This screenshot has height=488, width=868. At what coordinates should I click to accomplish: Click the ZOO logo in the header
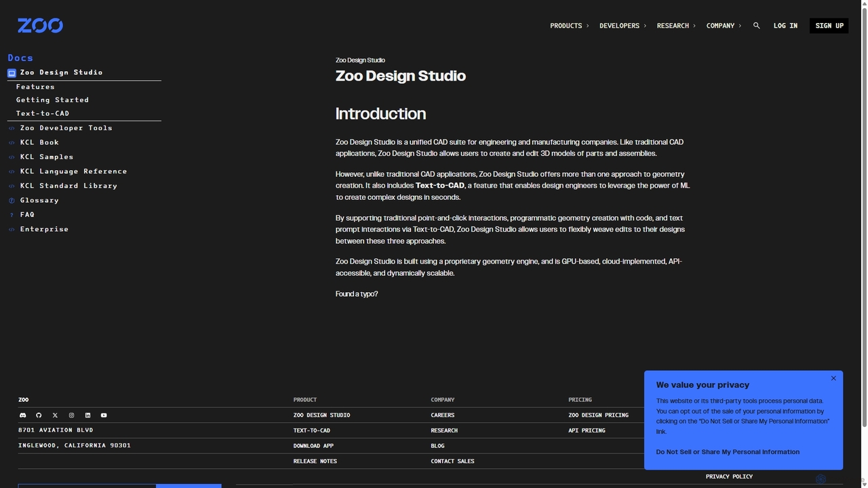(40, 26)
